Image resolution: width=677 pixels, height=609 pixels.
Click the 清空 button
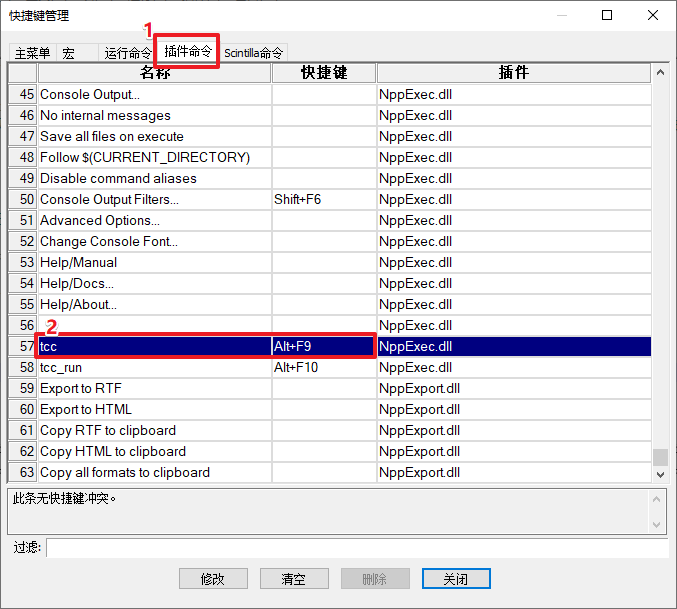click(x=294, y=578)
